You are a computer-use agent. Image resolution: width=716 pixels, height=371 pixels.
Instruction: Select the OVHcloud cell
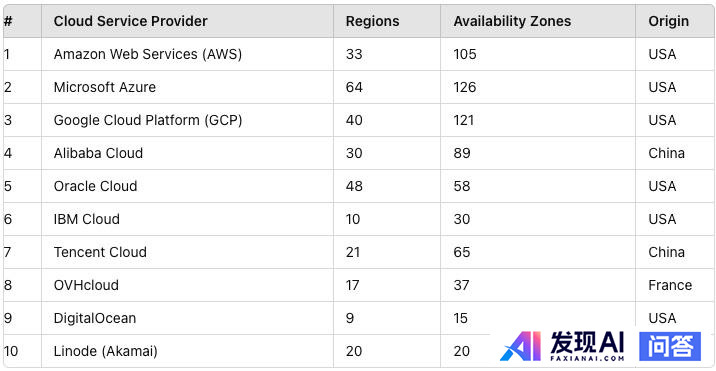pos(187,285)
